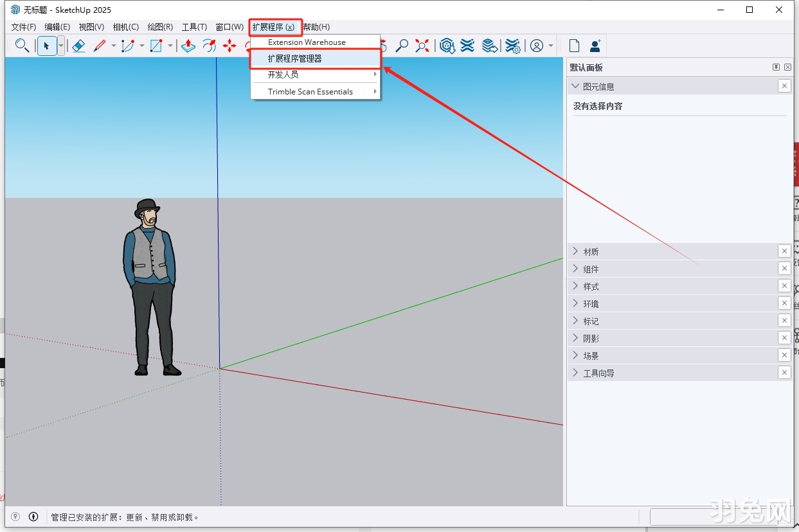Open the 扩展程序 menu
This screenshot has width=799, height=532.
pos(275,27)
